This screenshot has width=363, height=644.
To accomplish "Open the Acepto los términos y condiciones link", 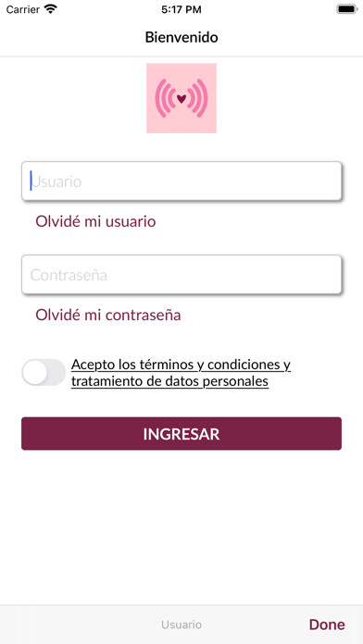I will 181,365.
